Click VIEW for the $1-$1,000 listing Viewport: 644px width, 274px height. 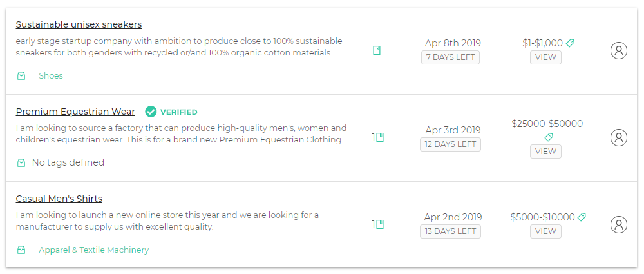(545, 57)
